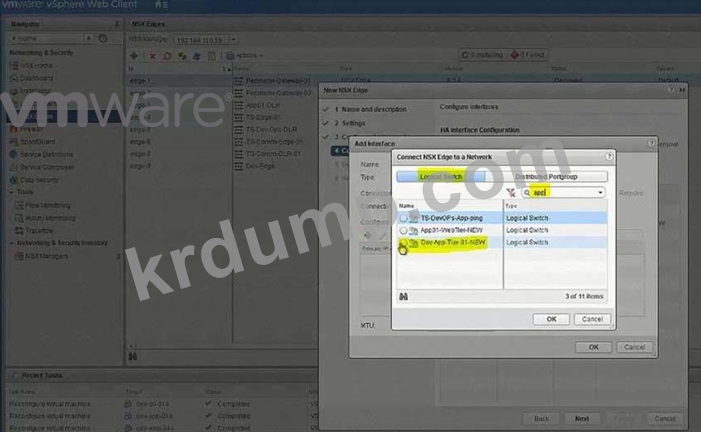This screenshot has width=701, height=432.
Task: Select TS-DevOPs-App-ping radio button
Action: [403, 218]
